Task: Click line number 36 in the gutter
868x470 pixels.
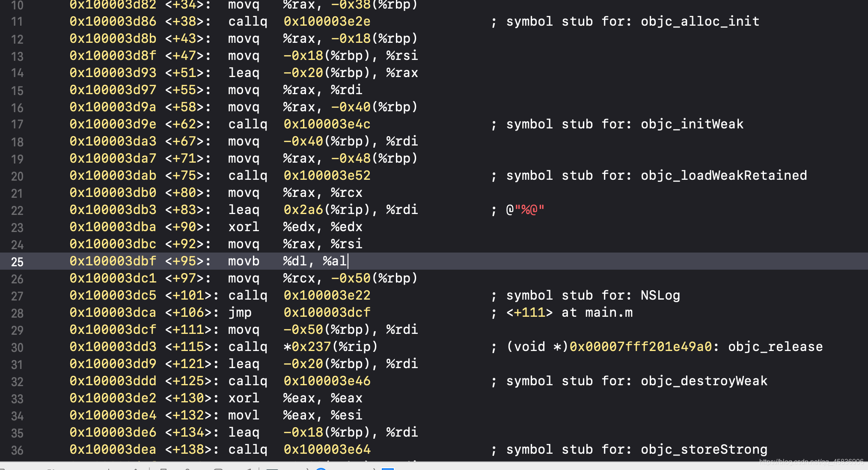Action: pyautogui.click(x=17, y=450)
